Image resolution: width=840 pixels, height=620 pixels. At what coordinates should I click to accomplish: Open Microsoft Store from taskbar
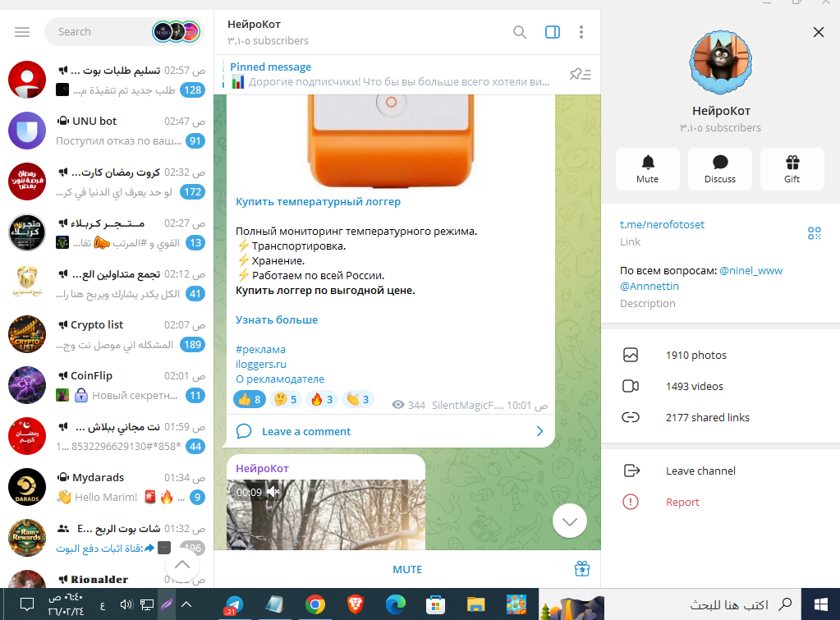435,604
